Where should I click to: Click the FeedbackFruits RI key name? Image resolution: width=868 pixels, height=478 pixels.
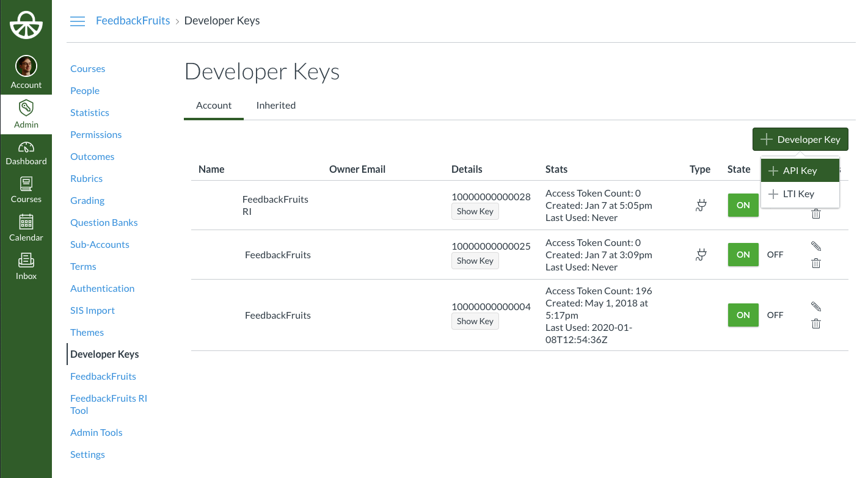pyautogui.click(x=275, y=205)
